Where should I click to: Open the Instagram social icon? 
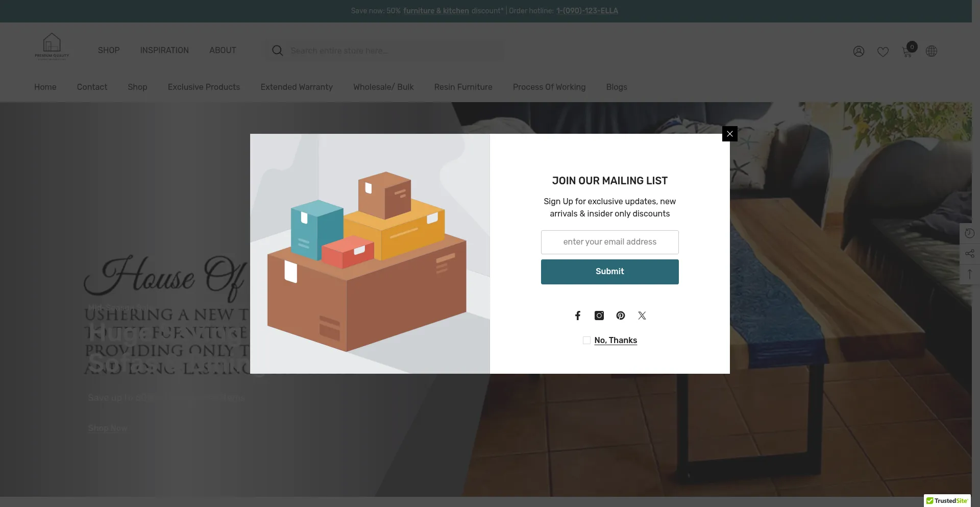tap(599, 316)
